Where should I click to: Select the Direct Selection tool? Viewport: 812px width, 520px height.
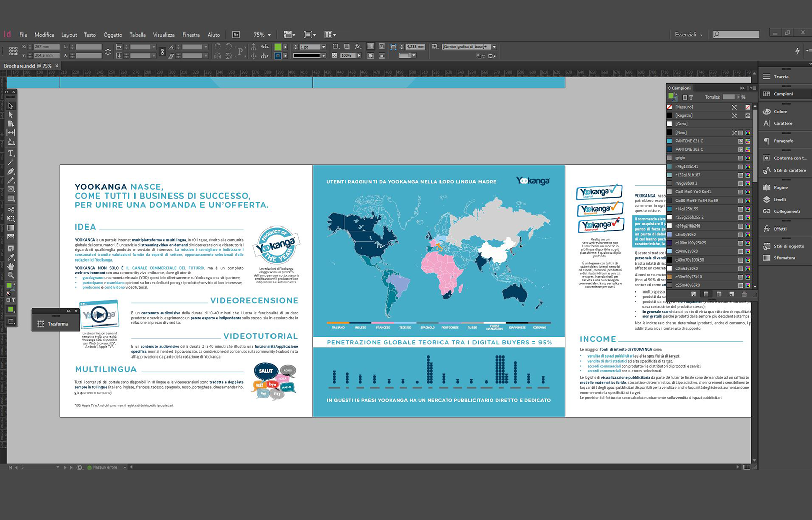(x=11, y=115)
